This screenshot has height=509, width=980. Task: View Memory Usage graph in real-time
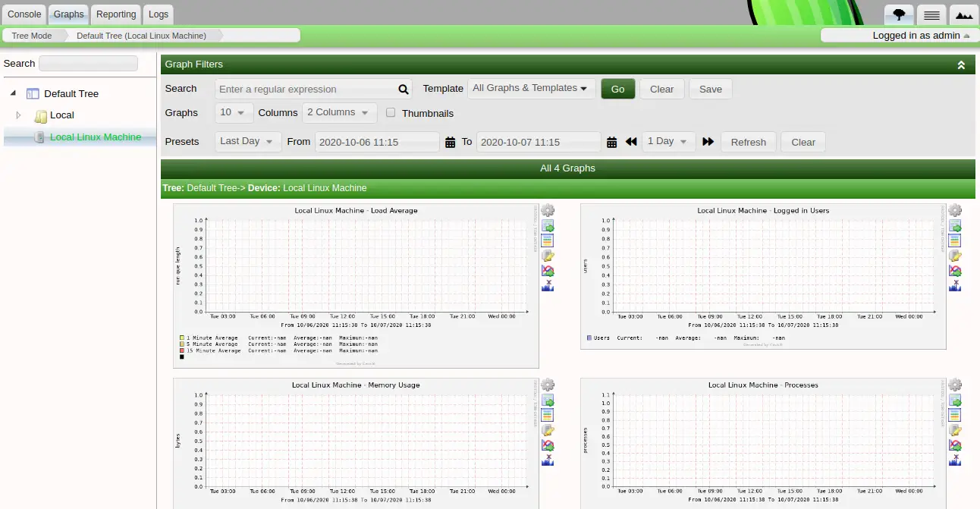[x=548, y=445]
